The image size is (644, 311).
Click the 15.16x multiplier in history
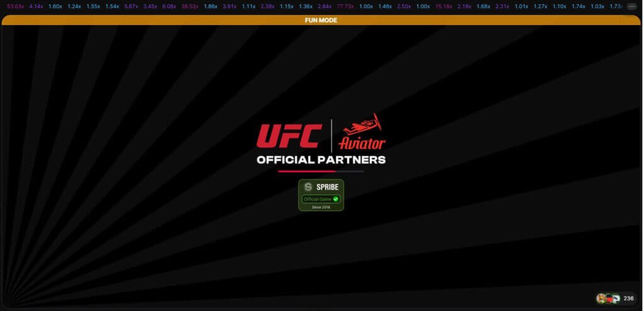[443, 6]
